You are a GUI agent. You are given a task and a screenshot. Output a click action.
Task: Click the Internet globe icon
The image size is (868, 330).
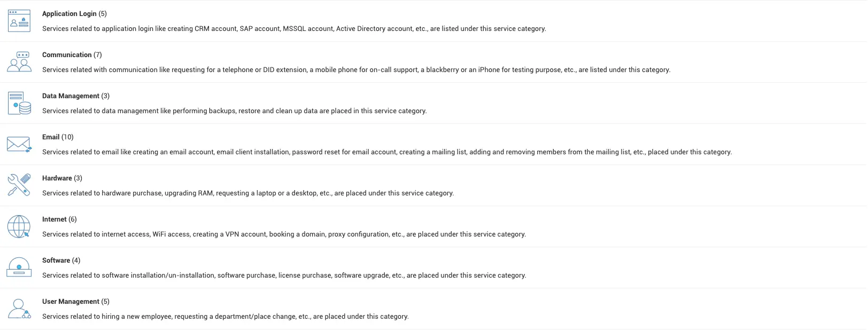(19, 226)
